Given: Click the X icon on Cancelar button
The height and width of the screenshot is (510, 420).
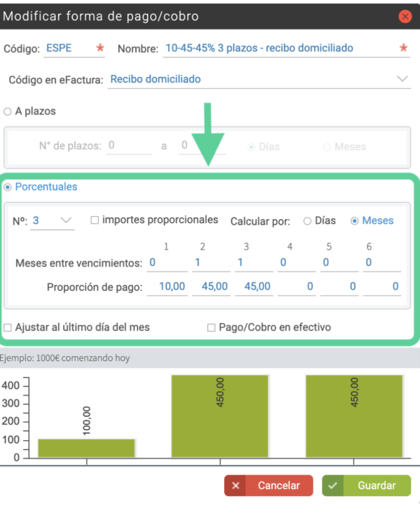Looking at the screenshot, I should coord(236,486).
